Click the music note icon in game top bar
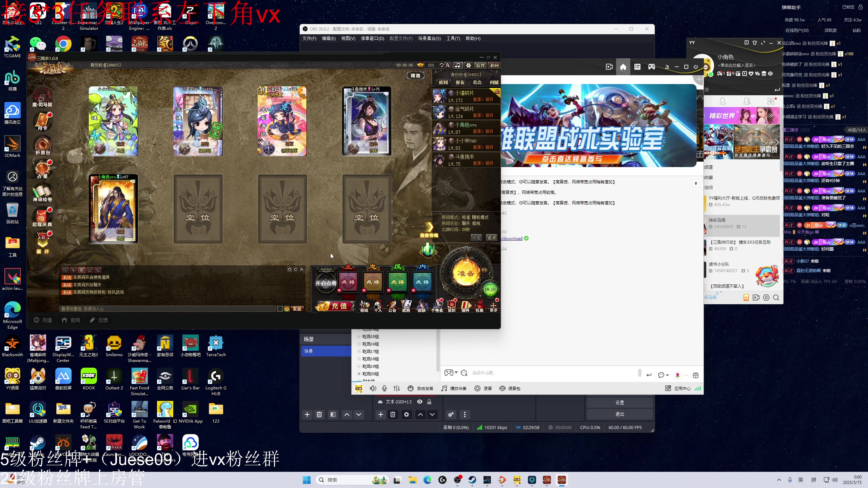 (x=458, y=65)
